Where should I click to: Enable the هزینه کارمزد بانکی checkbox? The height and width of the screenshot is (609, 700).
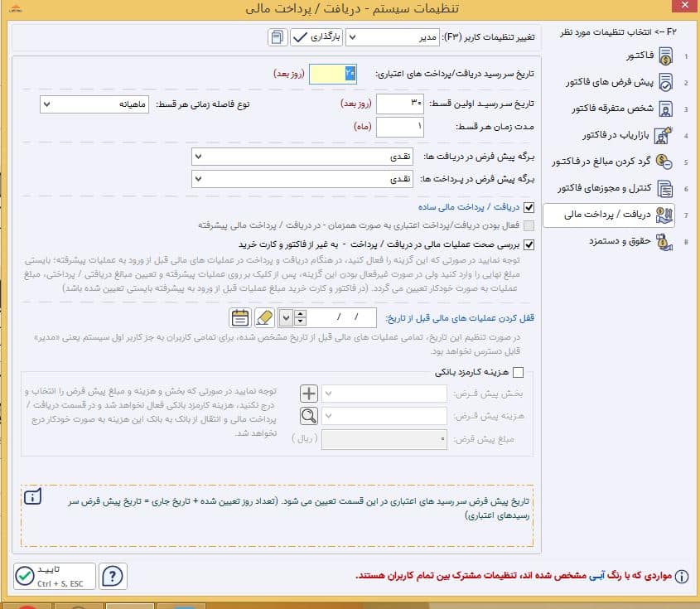point(519,372)
